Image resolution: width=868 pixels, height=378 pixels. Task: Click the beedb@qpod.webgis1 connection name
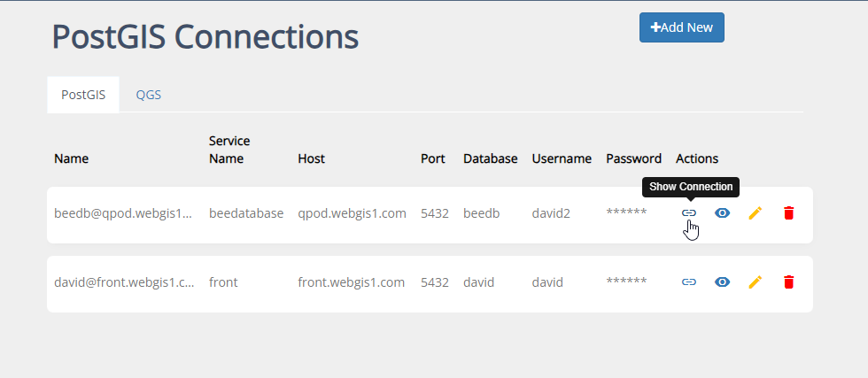click(x=122, y=213)
